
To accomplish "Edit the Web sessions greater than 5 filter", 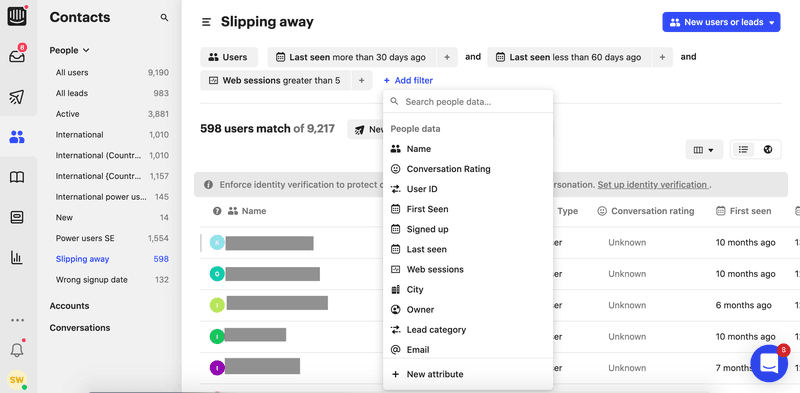I will point(276,81).
